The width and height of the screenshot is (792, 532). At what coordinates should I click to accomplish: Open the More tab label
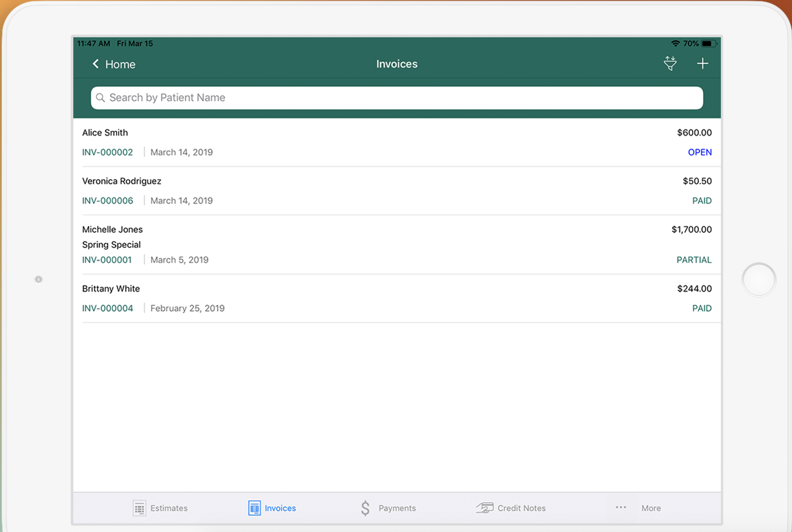point(651,508)
